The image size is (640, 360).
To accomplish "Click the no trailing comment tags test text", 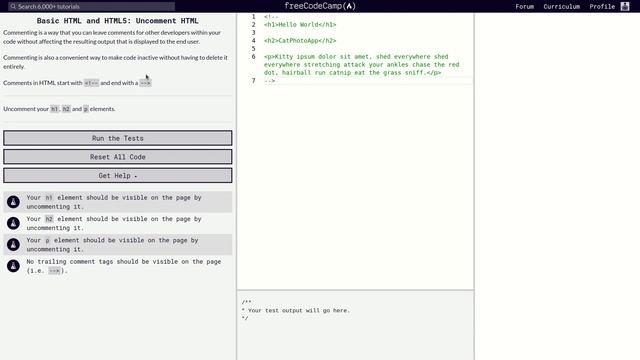I will point(124,266).
